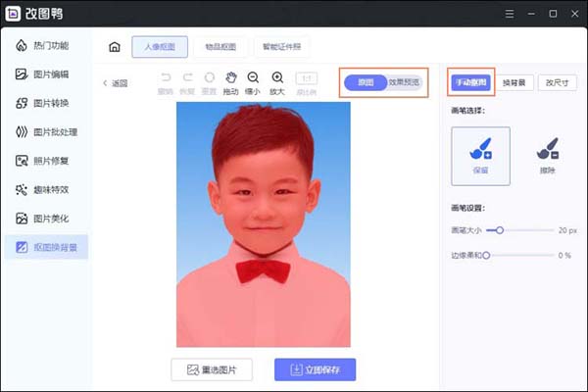Open the hamburger menu in title bar
588x392 pixels.
(509, 14)
